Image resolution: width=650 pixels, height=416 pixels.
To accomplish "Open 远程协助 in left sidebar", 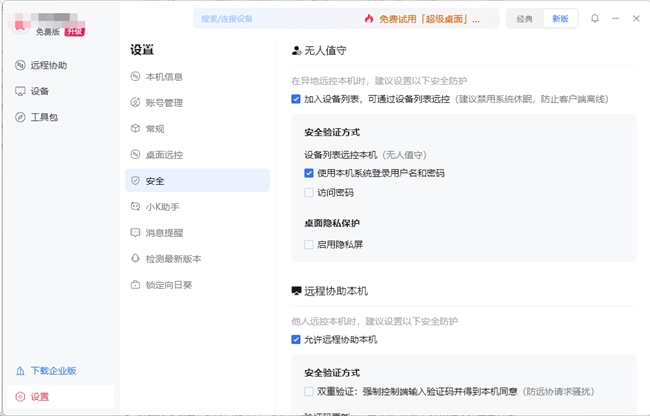I will (x=48, y=66).
